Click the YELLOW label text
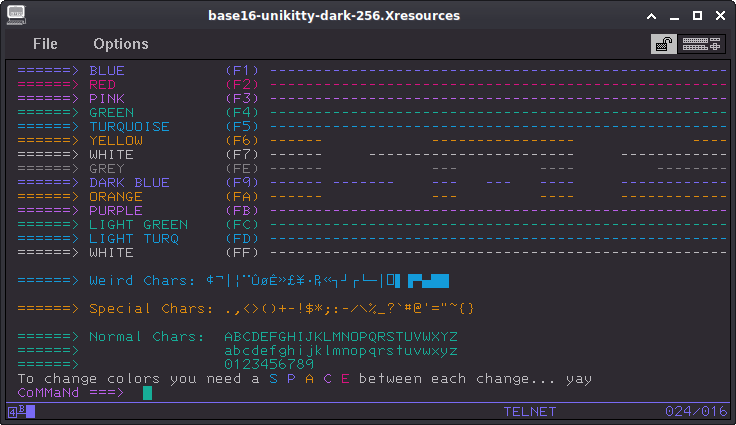The image size is (736, 425). (x=116, y=140)
